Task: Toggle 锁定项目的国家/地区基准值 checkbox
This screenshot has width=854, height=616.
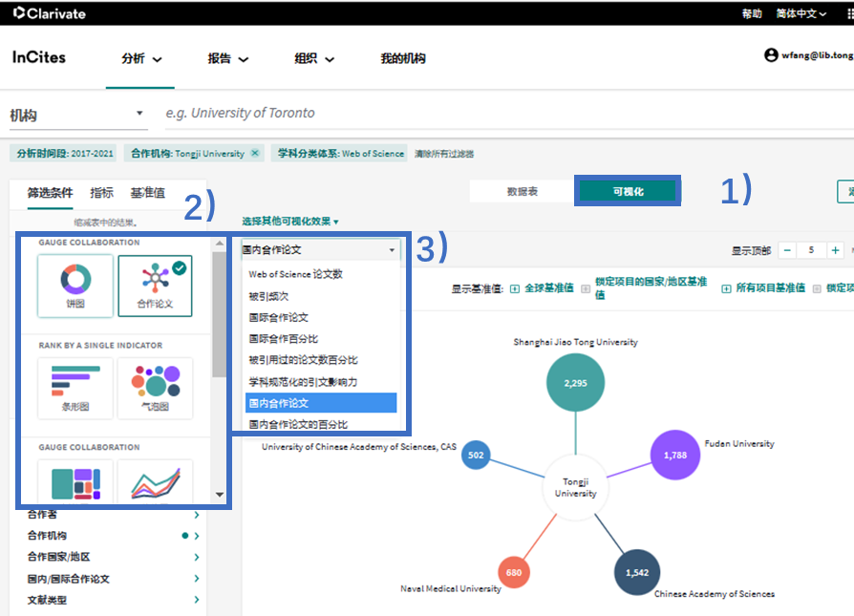Action: point(585,288)
